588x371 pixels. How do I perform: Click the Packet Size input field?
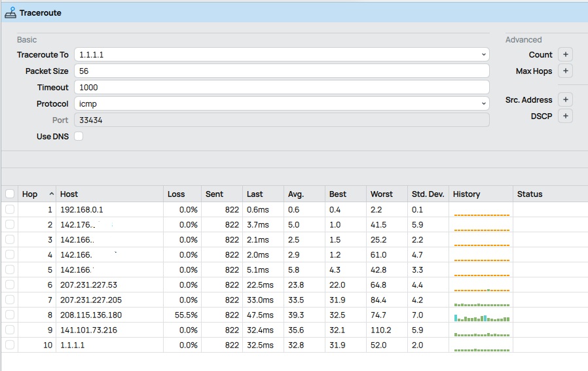[x=282, y=71]
